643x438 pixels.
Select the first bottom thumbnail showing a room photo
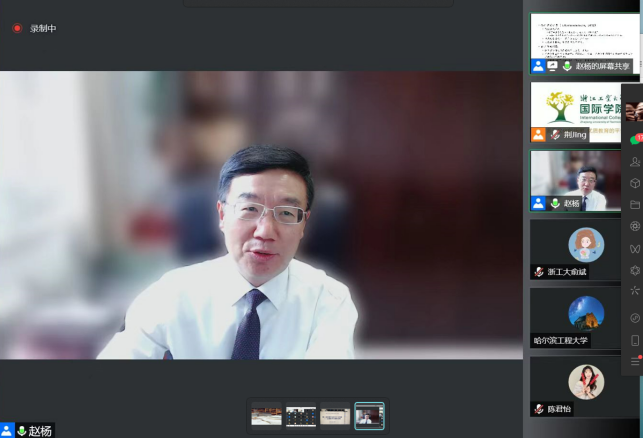(x=266, y=416)
